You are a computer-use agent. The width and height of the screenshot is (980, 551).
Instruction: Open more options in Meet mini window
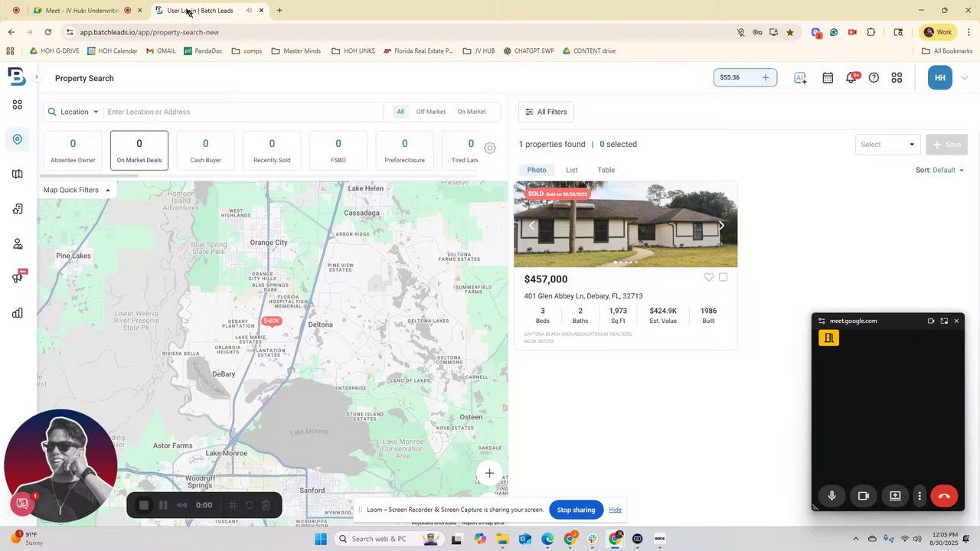click(920, 496)
